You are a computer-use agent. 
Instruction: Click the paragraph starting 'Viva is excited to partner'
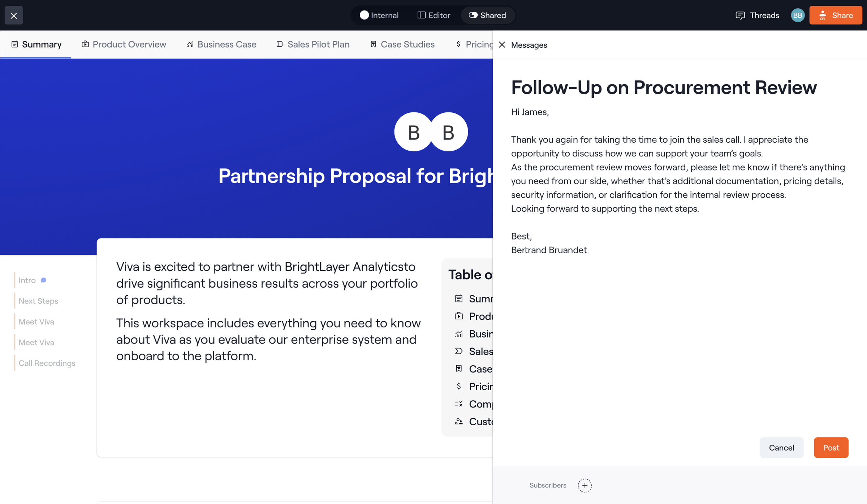(x=267, y=283)
